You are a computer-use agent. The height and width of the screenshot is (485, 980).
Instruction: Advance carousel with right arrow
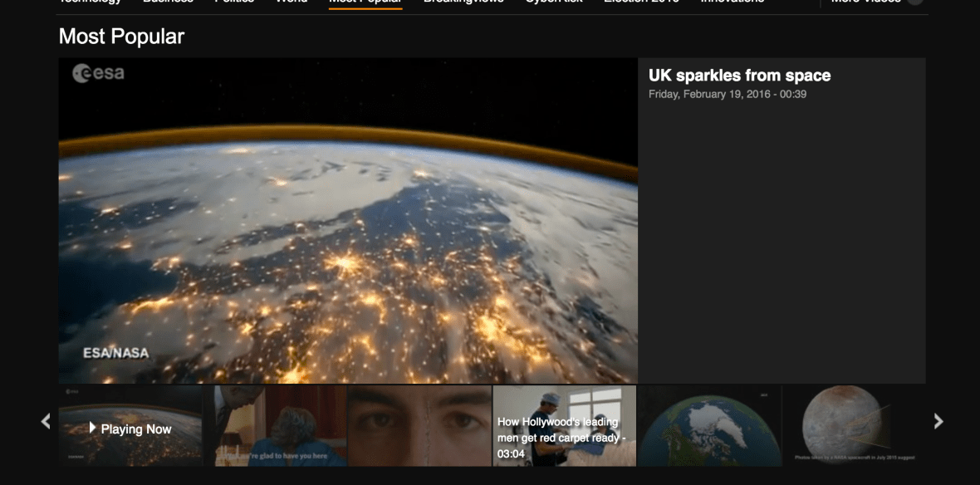[x=938, y=421]
